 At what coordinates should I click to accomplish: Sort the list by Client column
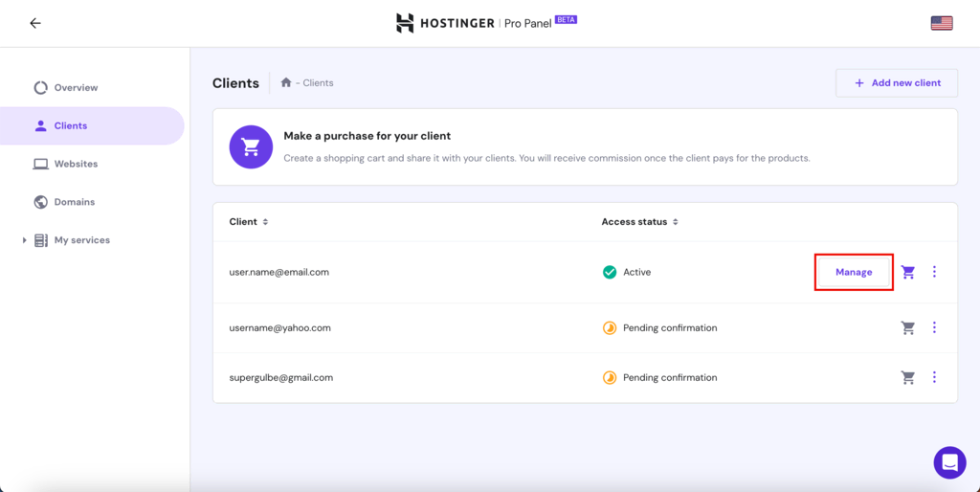click(x=248, y=222)
